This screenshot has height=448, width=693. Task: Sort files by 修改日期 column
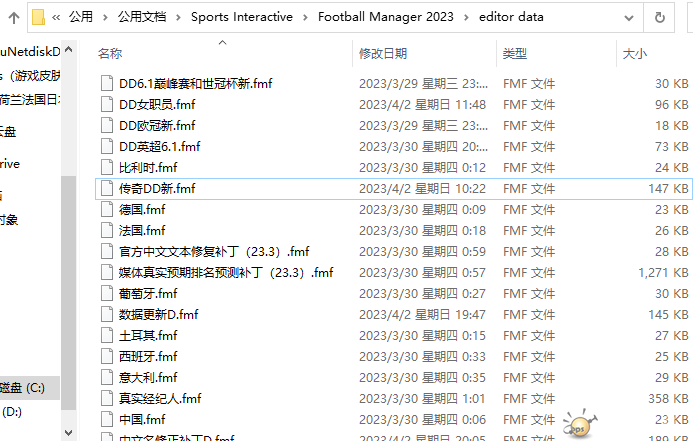[383, 53]
